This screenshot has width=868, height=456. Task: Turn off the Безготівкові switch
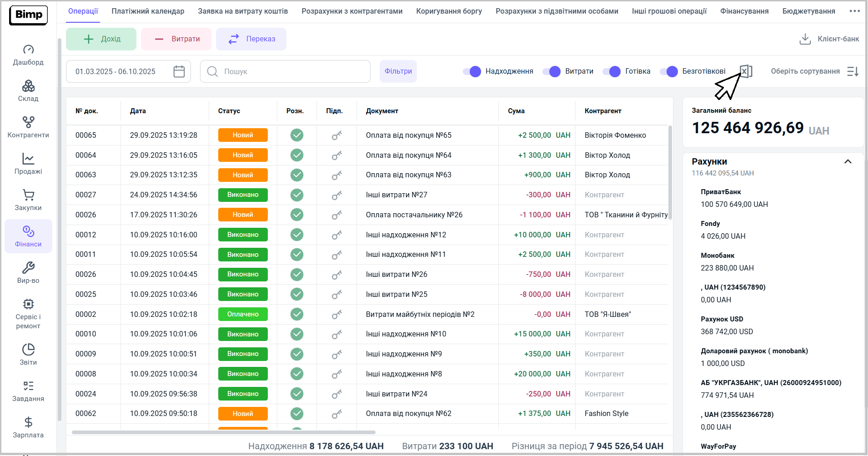pos(669,71)
